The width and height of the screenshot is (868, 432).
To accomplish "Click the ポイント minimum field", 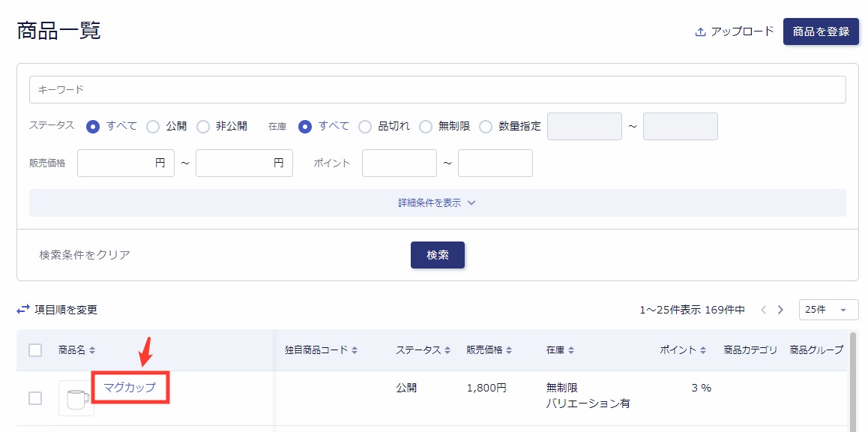I will 399,163.
